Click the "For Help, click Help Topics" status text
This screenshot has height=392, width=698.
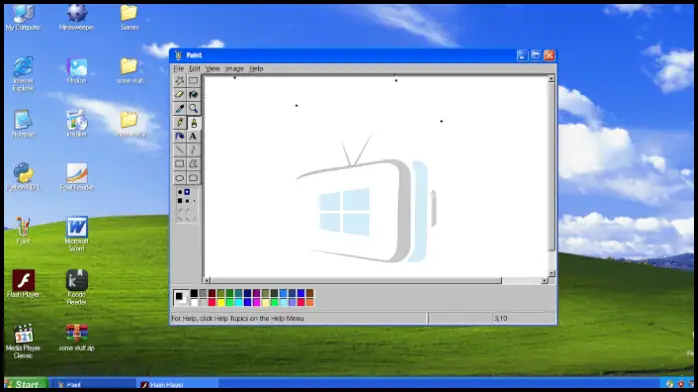[x=238, y=319]
